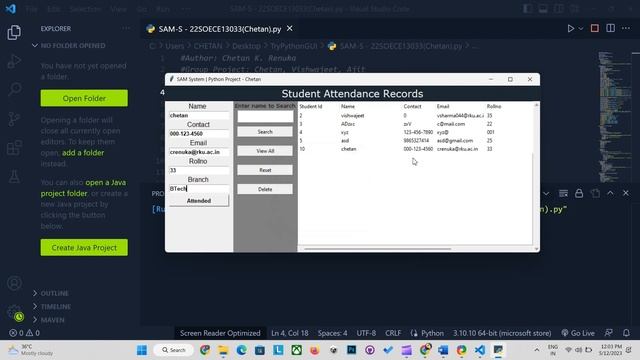
Task: Open the Accounts menu icon
Action: [14, 283]
